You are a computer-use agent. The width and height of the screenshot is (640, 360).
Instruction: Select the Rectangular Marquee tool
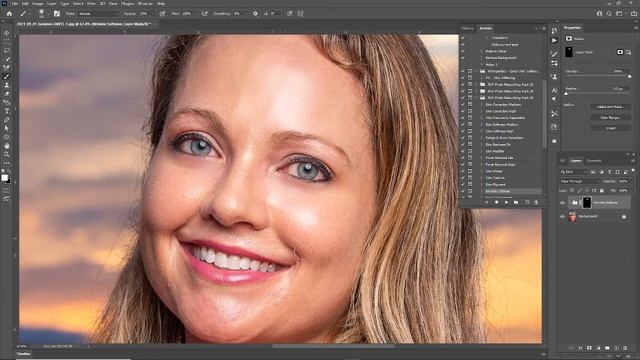[7, 42]
